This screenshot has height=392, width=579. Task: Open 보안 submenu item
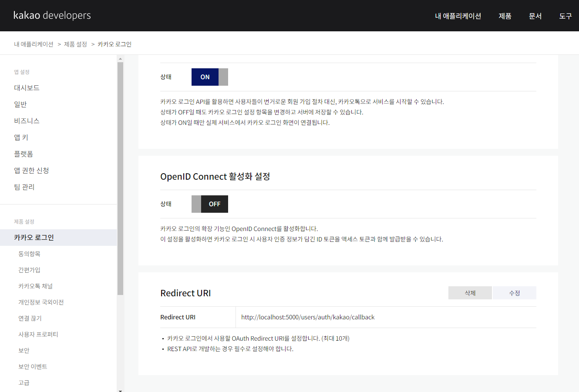(x=24, y=351)
